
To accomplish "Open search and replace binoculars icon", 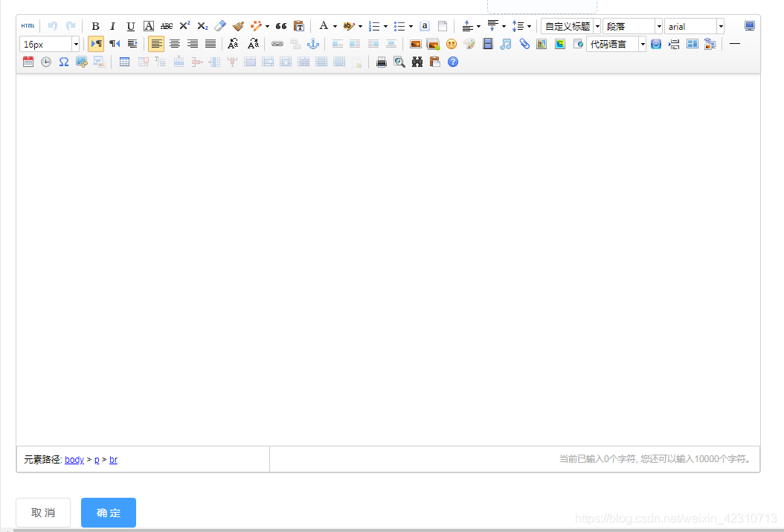I will 417,62.
